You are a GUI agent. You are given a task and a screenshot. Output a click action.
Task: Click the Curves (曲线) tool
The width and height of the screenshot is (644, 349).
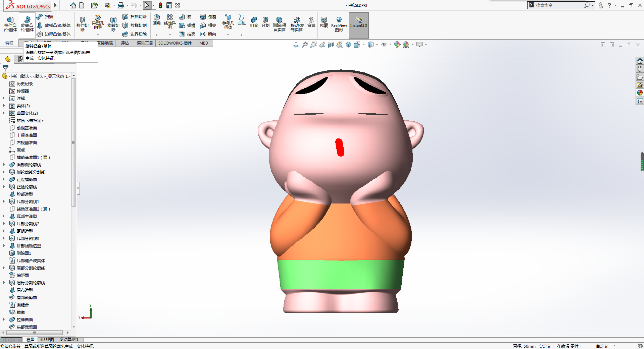click(x=242, y=20)
